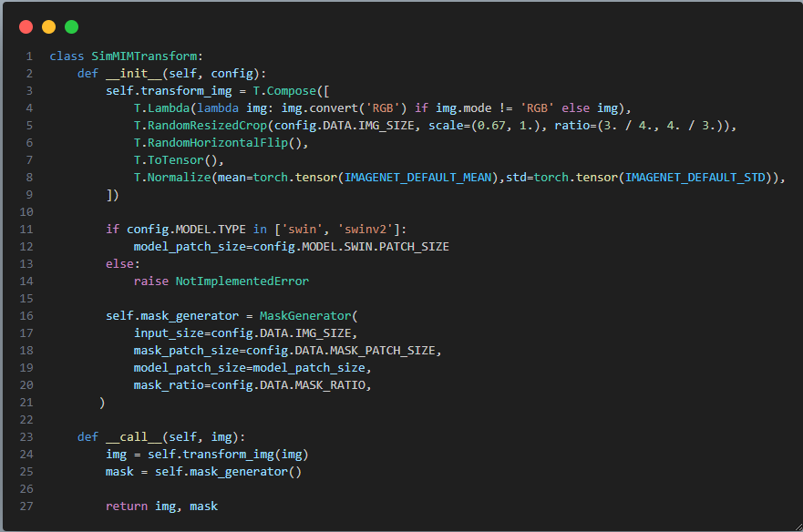Screen dimensions: 803x532
Task: Click the resize grip in bottom corner
Action: click(x=798, y=527)
